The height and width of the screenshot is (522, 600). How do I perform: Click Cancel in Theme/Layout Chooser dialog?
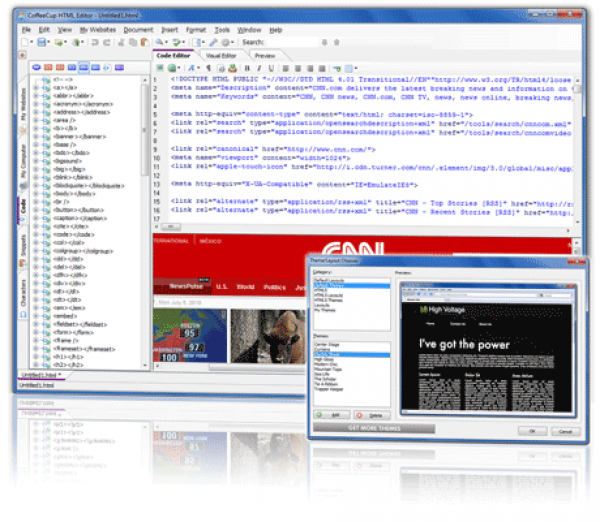(566, 431)
